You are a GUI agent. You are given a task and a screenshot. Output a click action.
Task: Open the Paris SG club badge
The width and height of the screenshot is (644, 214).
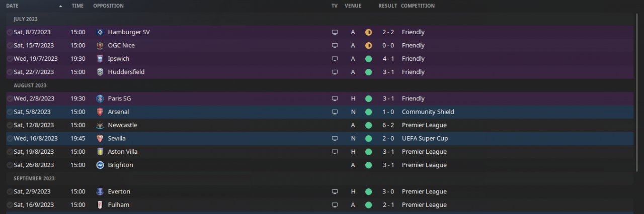pyautogui.click(x=100, y=98)
